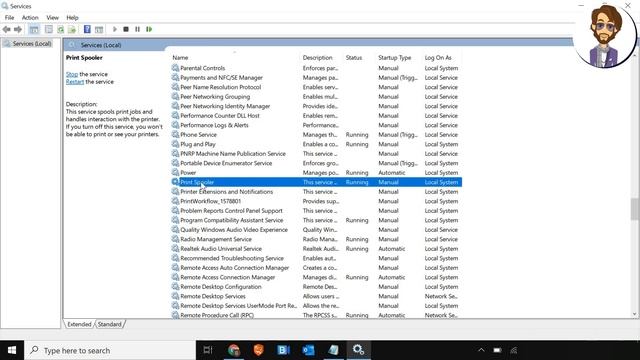Screen dimensions: 640x360
Task: Select Remote Access Connection Manager service
Action: coord(316,278)
